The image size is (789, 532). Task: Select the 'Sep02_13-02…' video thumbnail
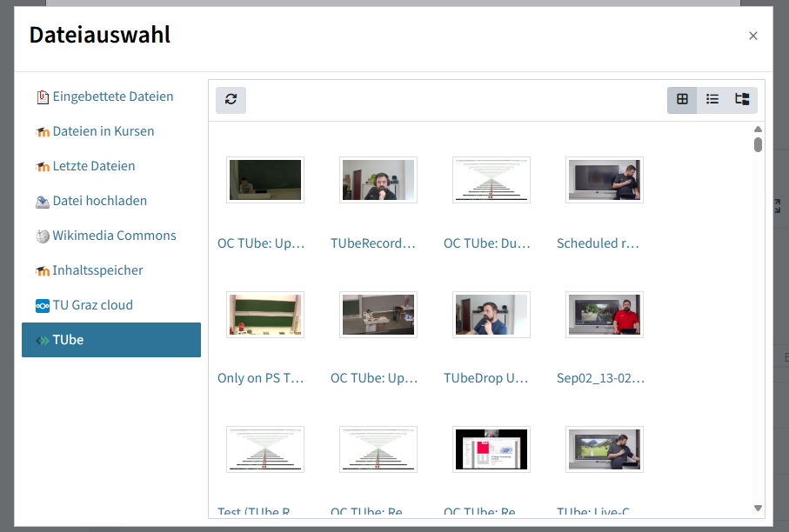(x=605, y=315)
